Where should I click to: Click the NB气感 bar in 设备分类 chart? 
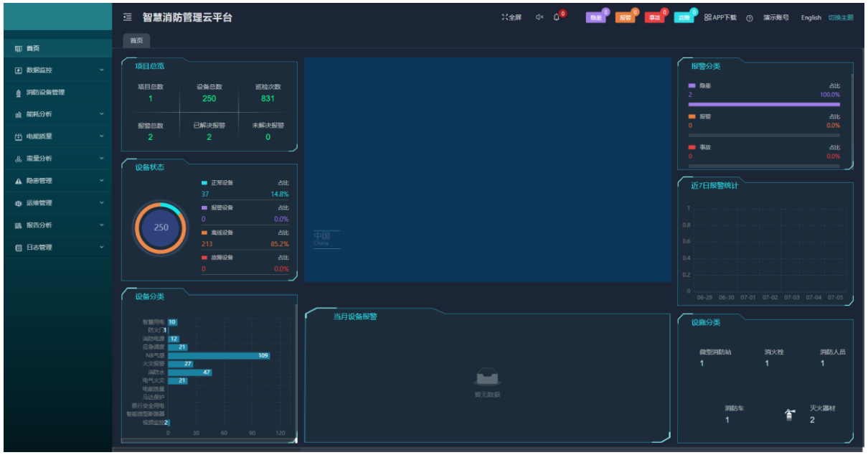click(x=218, y=355)
